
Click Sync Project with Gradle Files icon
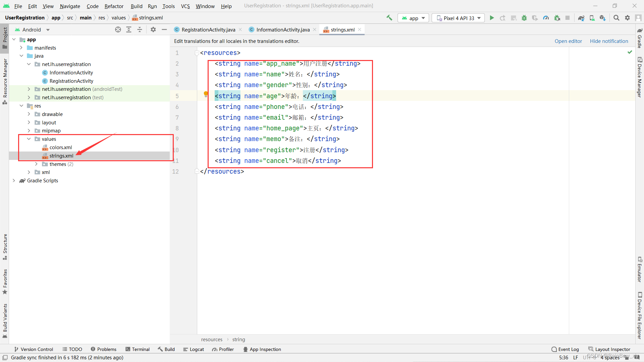581,18
